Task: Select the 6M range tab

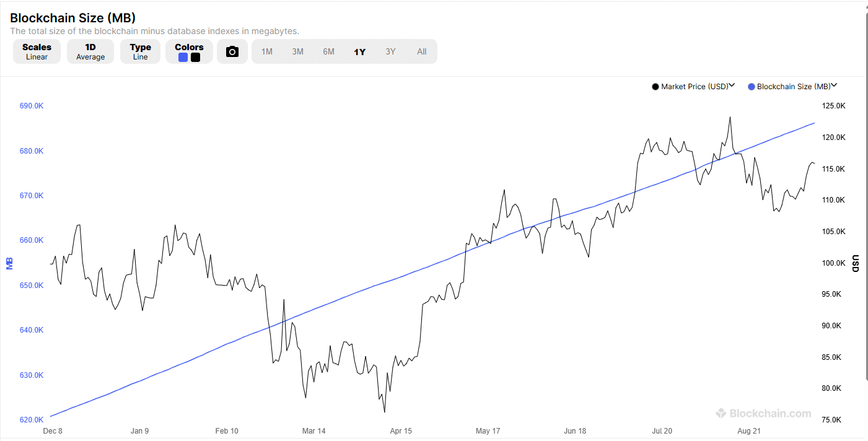Action: pyautogui.click(x=328, y=51)
